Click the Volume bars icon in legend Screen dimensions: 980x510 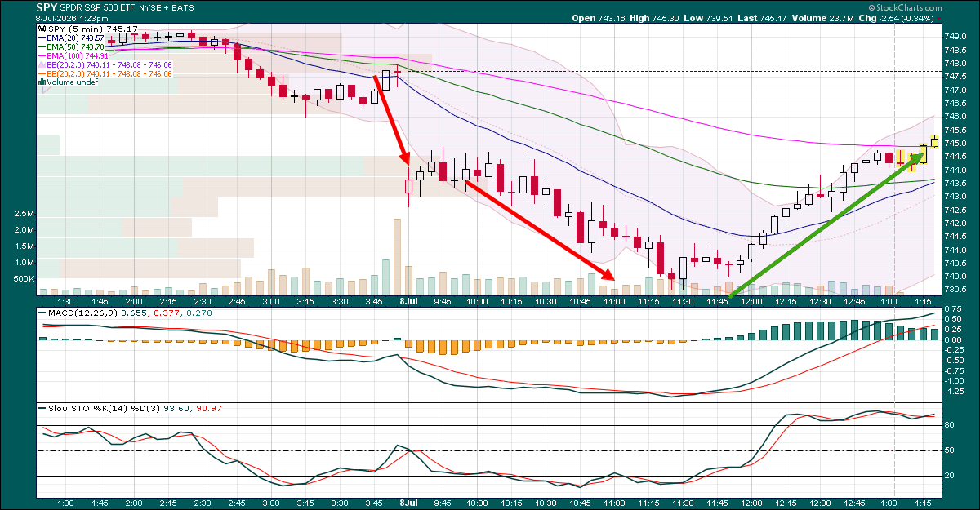pos(42,82)
